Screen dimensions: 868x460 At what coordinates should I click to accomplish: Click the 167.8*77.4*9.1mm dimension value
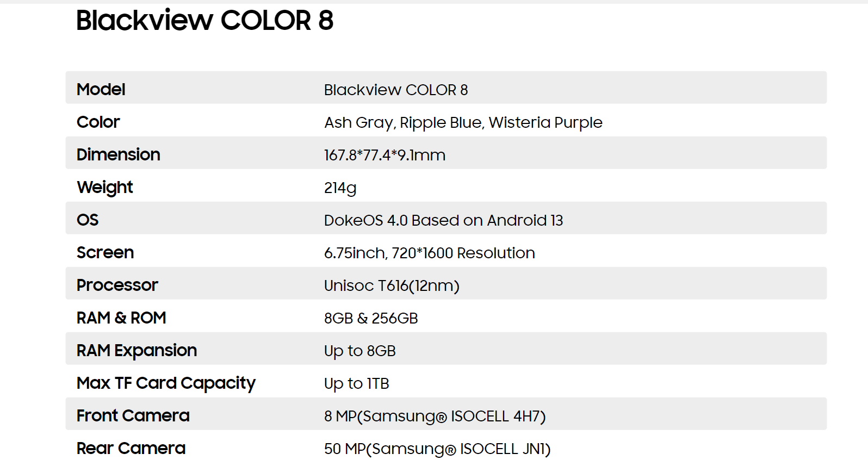point(385,156)
